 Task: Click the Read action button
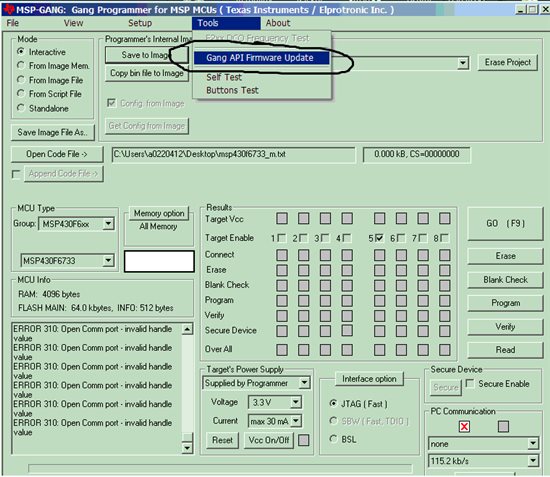505,350
